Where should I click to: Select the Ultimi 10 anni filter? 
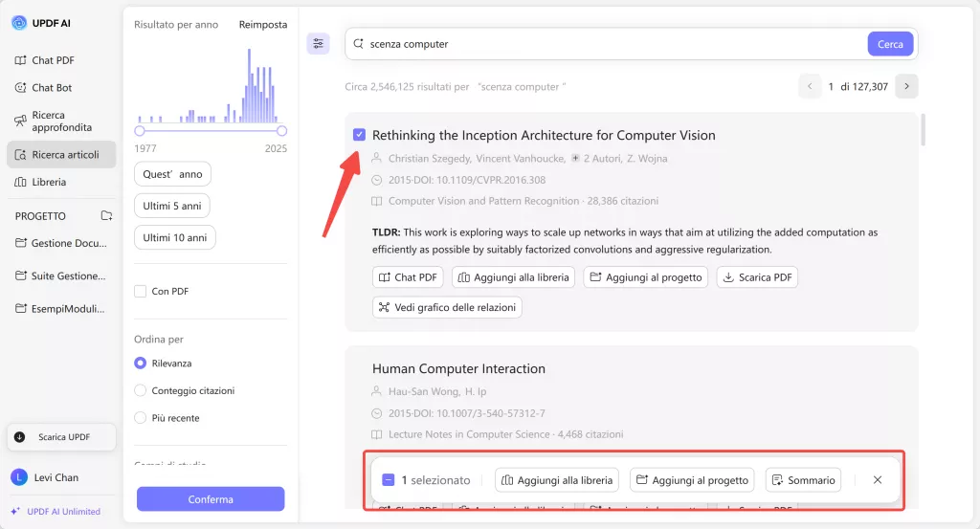(174, 237)
